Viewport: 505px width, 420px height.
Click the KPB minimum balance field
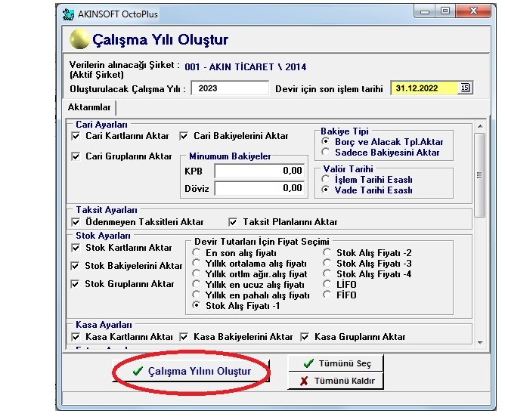[x=259, y=171]
